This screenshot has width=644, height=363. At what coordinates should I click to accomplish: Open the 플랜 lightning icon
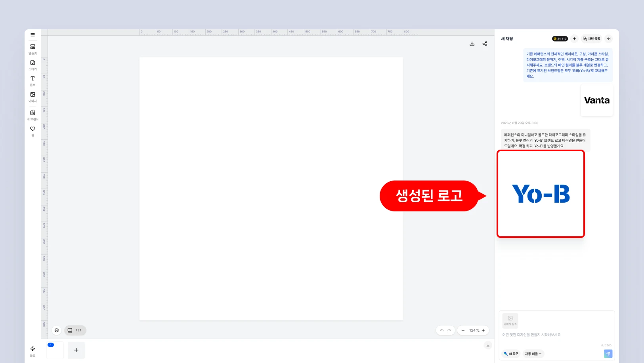pos(32,351)
